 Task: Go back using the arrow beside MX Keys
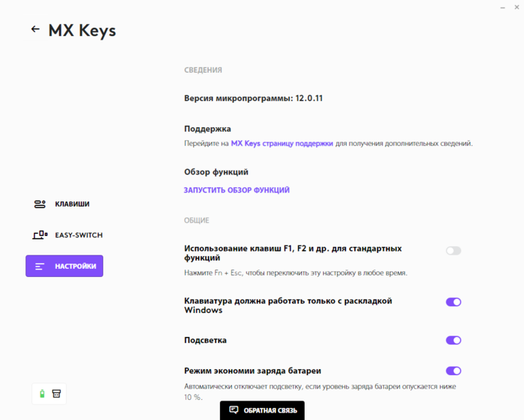[x=35, y=29]
